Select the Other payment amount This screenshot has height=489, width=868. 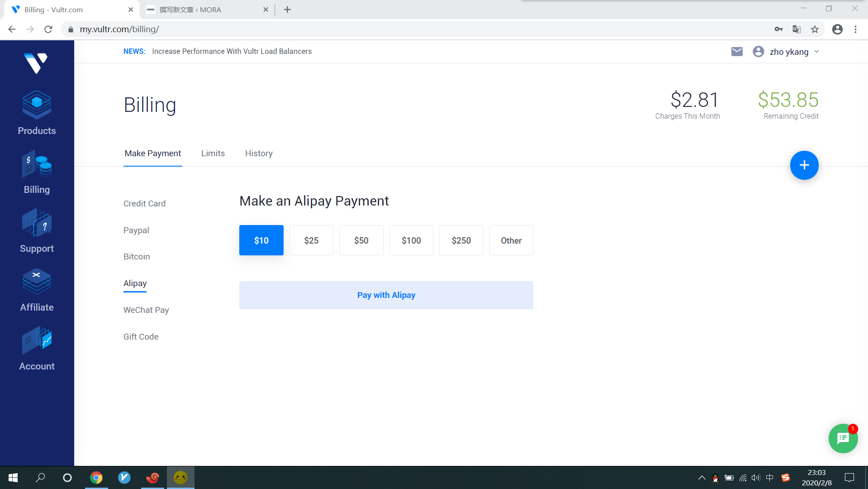coord(511,240)
